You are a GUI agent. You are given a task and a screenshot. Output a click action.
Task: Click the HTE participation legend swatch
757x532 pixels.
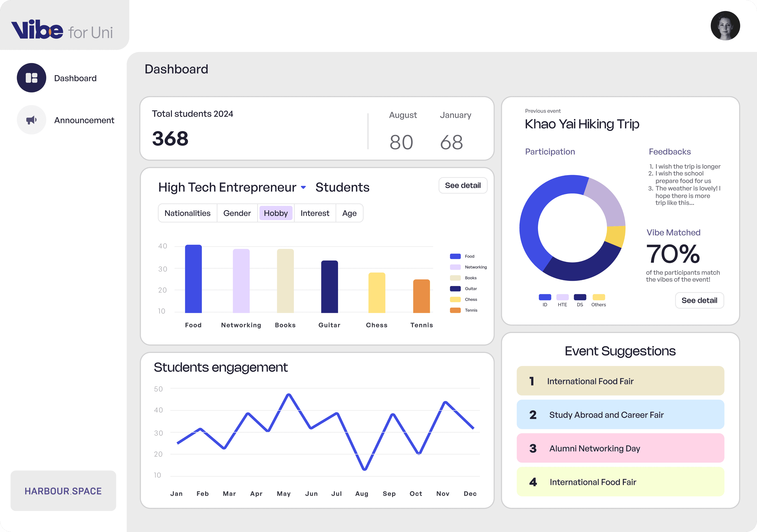tap(562, 297)
